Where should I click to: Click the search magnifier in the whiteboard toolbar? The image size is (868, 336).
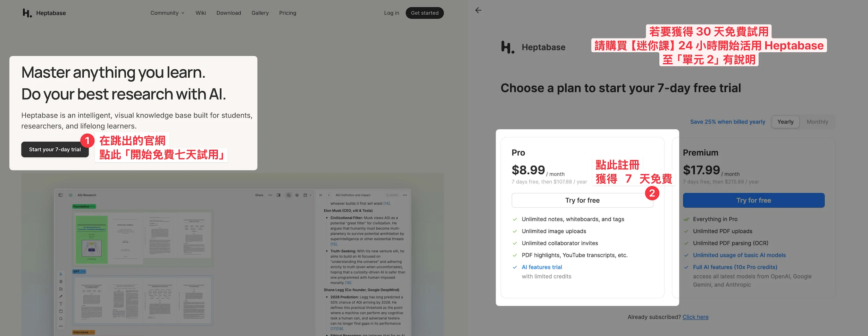[61, 319]
